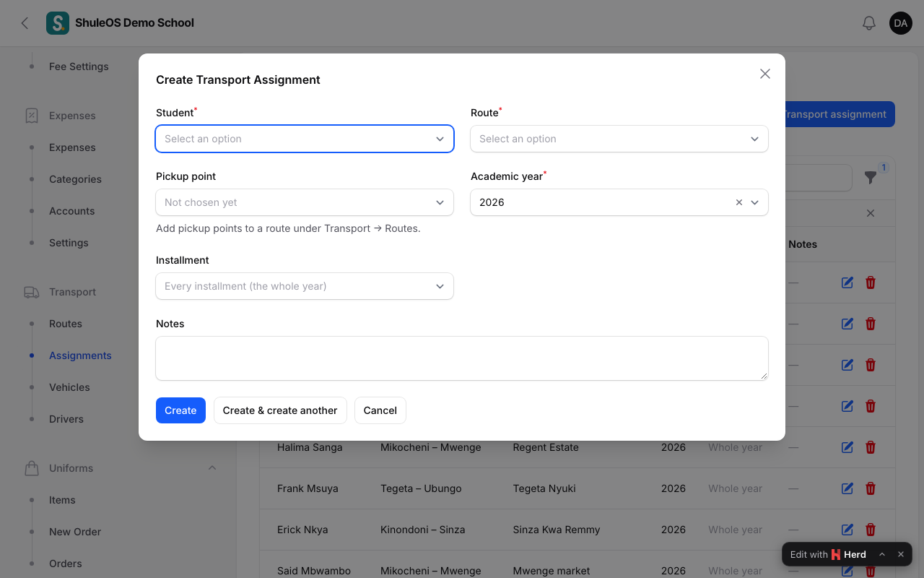Clear the 2026 academic year selection
Image resolution: width=924 pixels, height=578 pixels.
tap(738, 202)
